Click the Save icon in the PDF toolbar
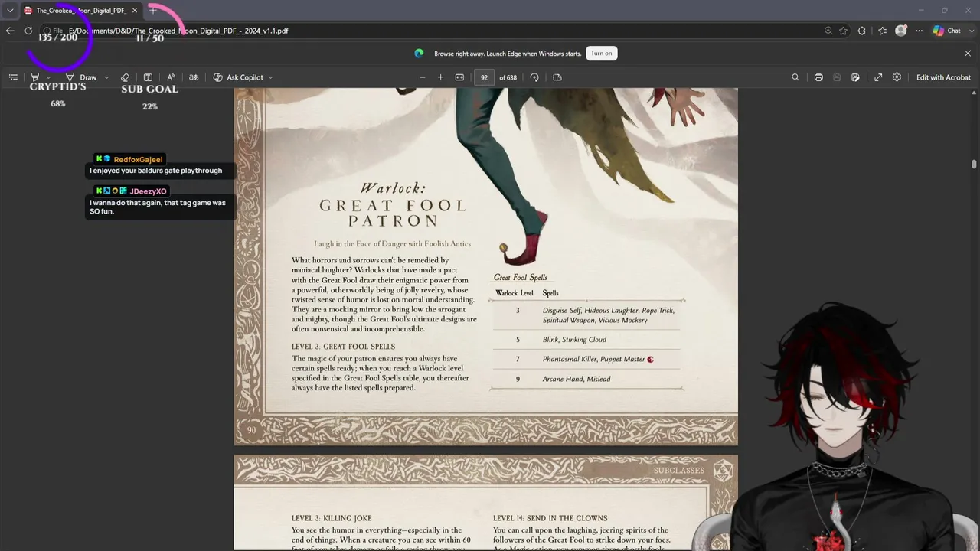Image resolution: width=980 pixels, height=551 pixels. point(837,77)
